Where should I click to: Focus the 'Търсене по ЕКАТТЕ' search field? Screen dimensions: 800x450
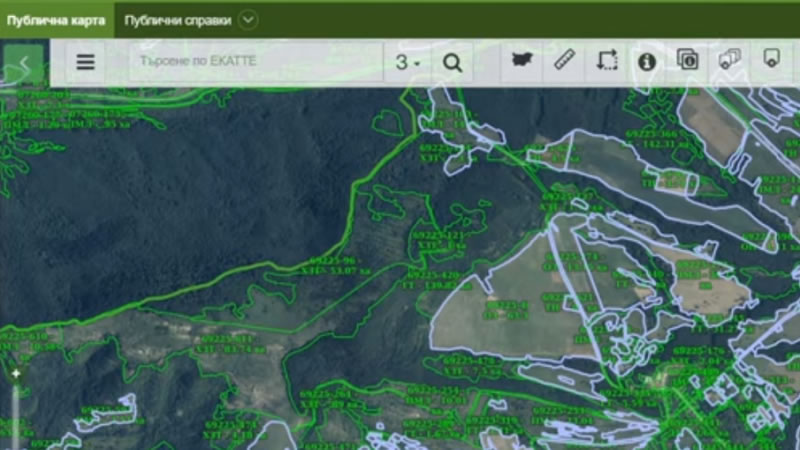click(255, 62)
